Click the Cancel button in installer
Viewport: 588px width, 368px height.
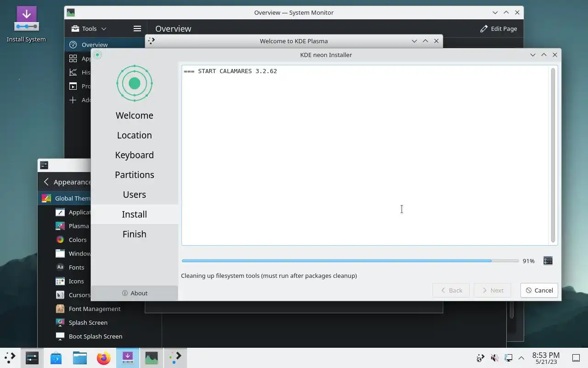[539, 290]
